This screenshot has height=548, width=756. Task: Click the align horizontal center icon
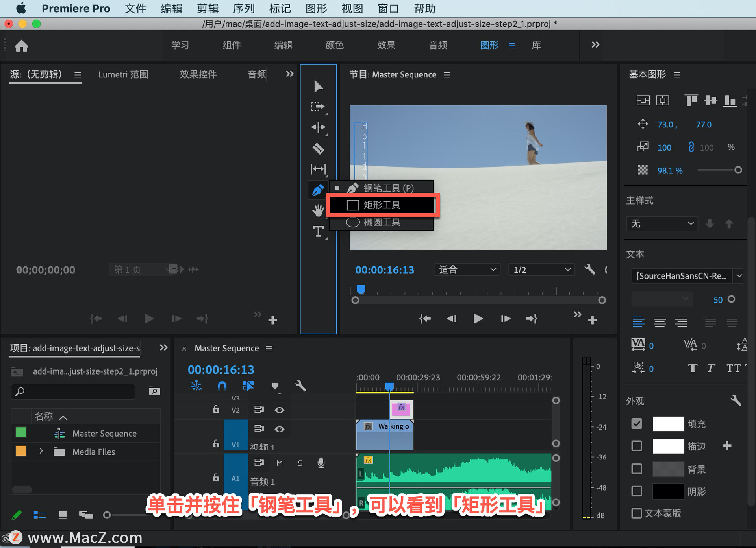(663, 100)
